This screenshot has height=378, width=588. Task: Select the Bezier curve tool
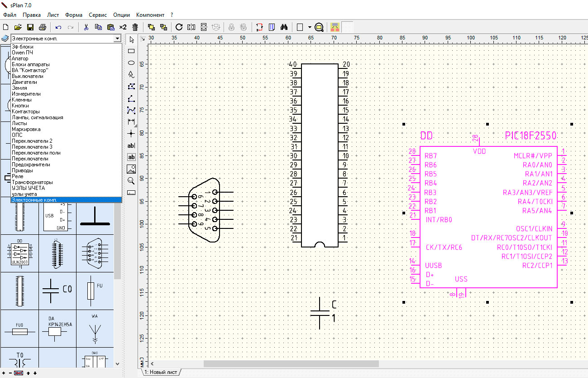pyautogui.click(x=131, y=110)
